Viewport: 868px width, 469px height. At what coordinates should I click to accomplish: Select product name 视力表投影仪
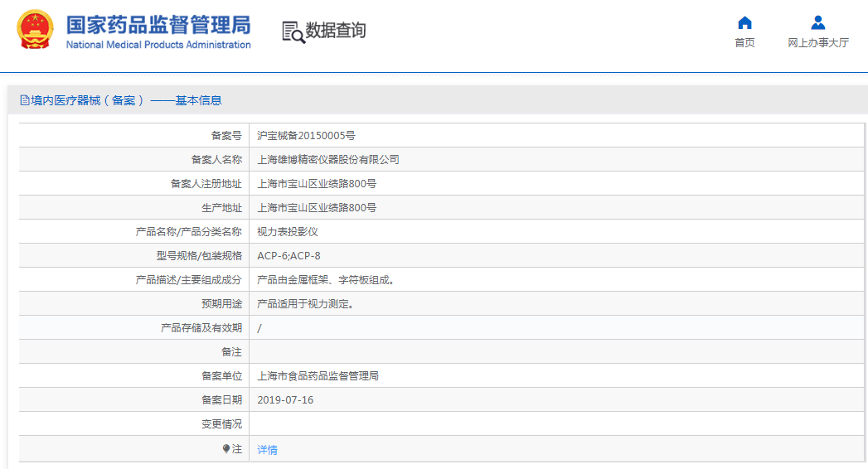288,232
